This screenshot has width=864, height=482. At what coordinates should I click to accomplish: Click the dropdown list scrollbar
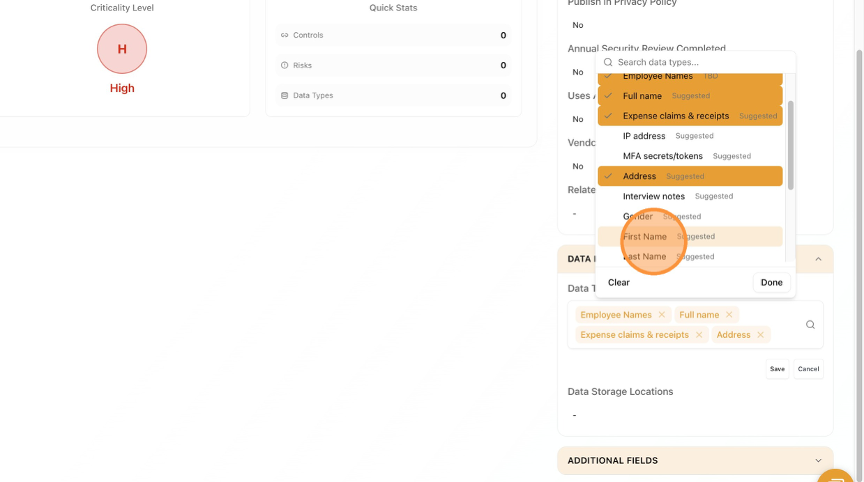(x=791, y=145)
